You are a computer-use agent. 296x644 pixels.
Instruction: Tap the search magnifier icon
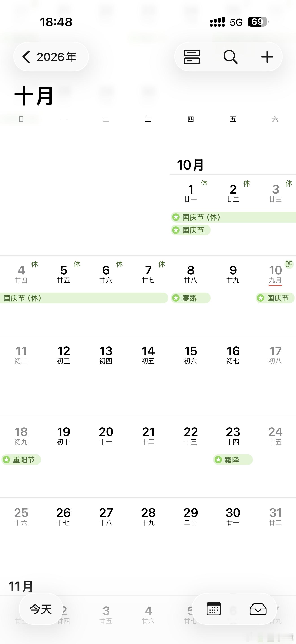point(230,57)
